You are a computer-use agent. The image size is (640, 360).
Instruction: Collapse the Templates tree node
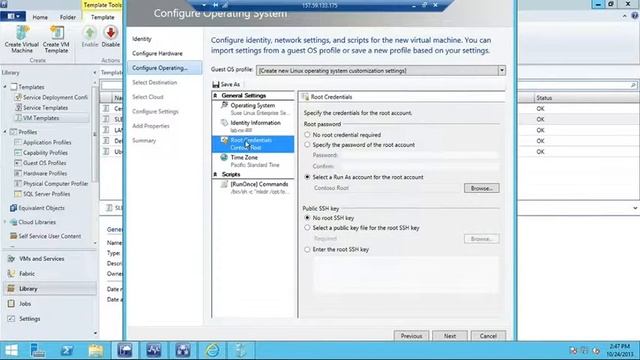pos(5,87)
